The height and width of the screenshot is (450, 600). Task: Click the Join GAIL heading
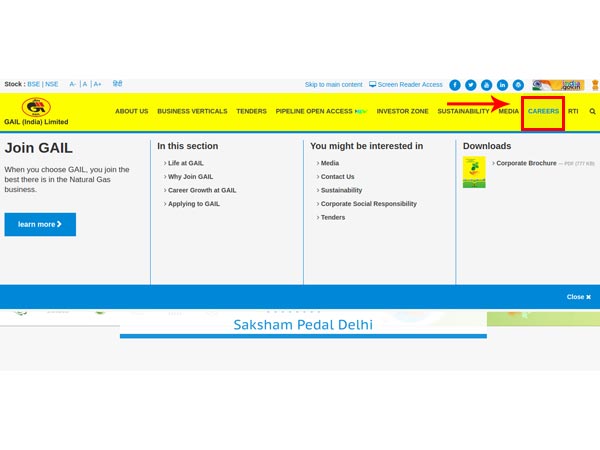[x=39, y=148]
